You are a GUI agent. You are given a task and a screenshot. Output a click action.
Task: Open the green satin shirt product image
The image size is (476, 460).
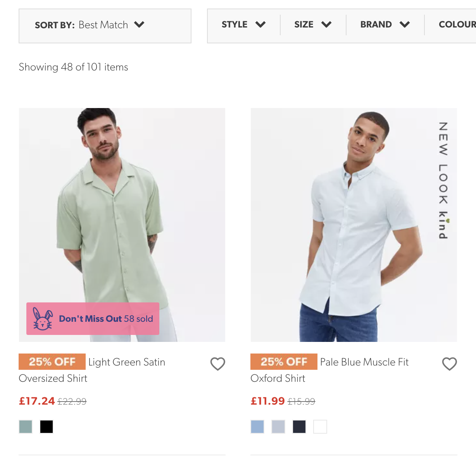click(122, 225)
